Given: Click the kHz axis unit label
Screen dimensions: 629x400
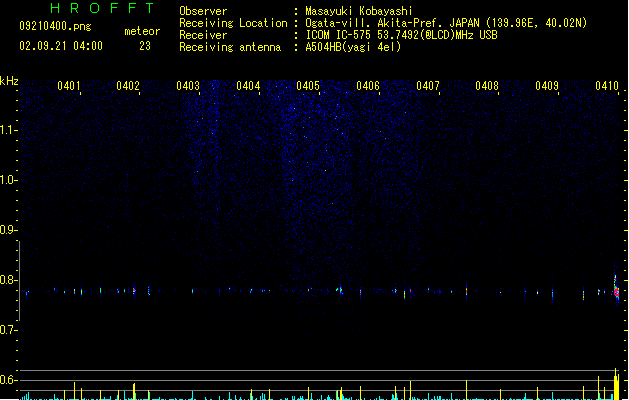Looking at the screenshot, I should [9, 81].
